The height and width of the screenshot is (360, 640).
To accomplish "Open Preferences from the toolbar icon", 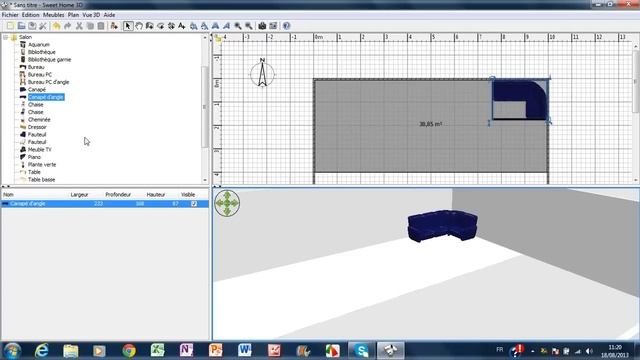I will click(x=42, y=26).
